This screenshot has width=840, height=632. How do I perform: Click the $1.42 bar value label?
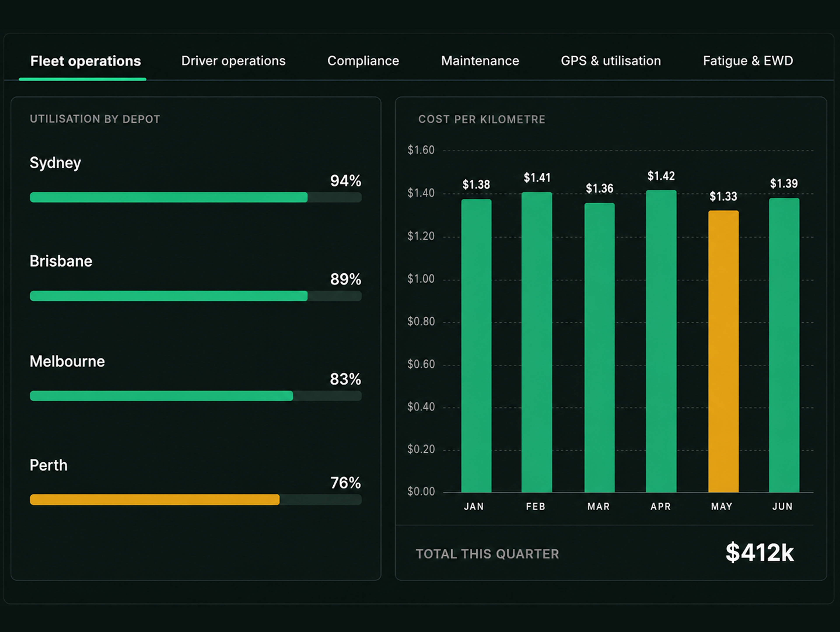click(x=661, y=176)
